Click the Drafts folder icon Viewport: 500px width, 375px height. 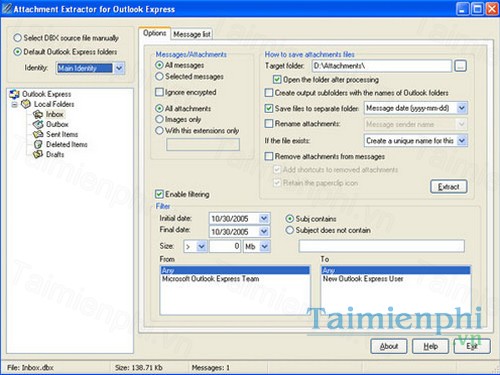click(38, 154)
